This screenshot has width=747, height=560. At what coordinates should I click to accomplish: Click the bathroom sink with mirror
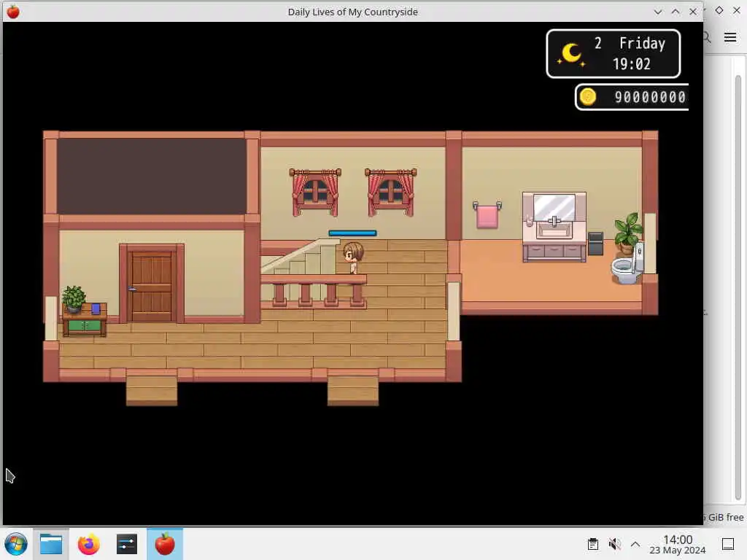[x=554, y=227]
